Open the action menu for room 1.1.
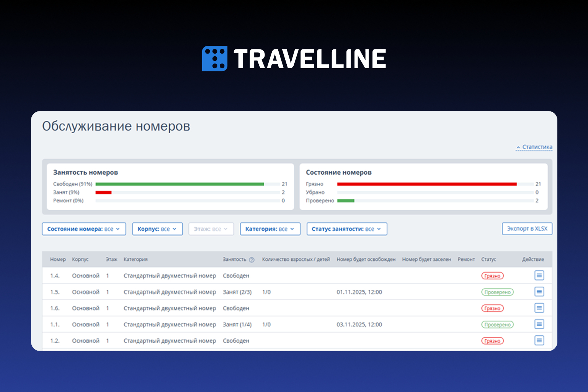Screen dimensions: 588x392 point(539,324)
